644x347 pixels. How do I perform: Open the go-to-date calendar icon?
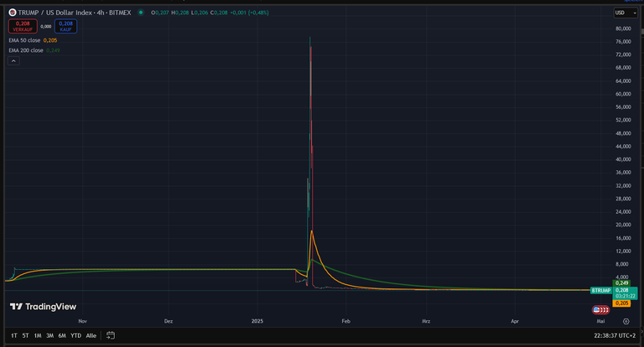[111, 335]
